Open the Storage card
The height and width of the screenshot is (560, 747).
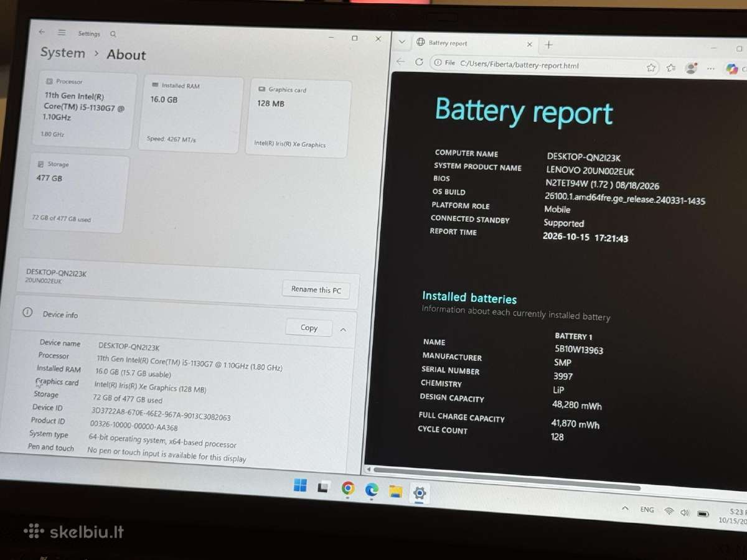pyautogui.click(x=76, y=194)
